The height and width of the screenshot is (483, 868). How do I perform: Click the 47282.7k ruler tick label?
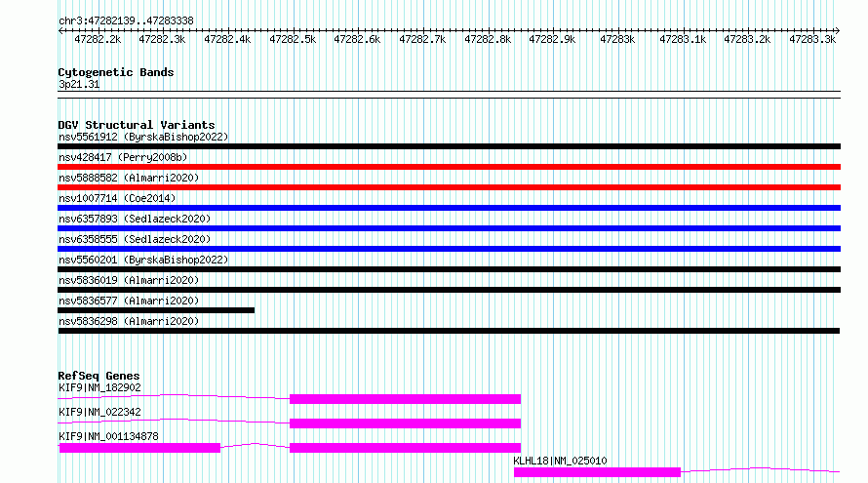[x=422, y=40]
